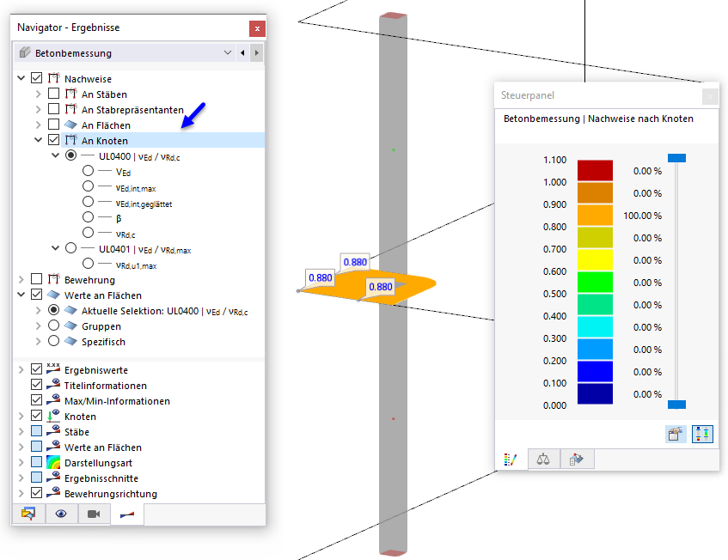Click the Spezifisch surface icon
This screenshot has height=560, width=728.
pyautogui.click(x=70, y=341)
